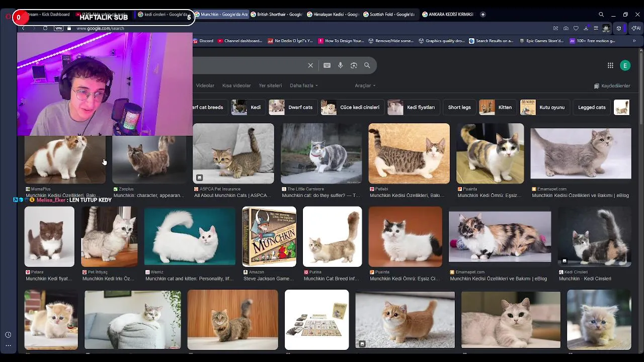Start voice search with the microphone icon
The height and width of the screenshot is (362, 644).
coord(341,65)
